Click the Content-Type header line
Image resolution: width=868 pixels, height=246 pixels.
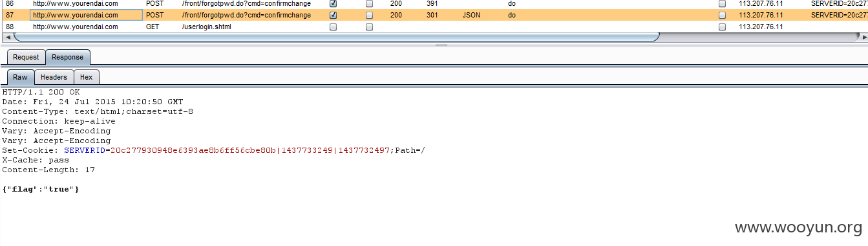(98, 111)
